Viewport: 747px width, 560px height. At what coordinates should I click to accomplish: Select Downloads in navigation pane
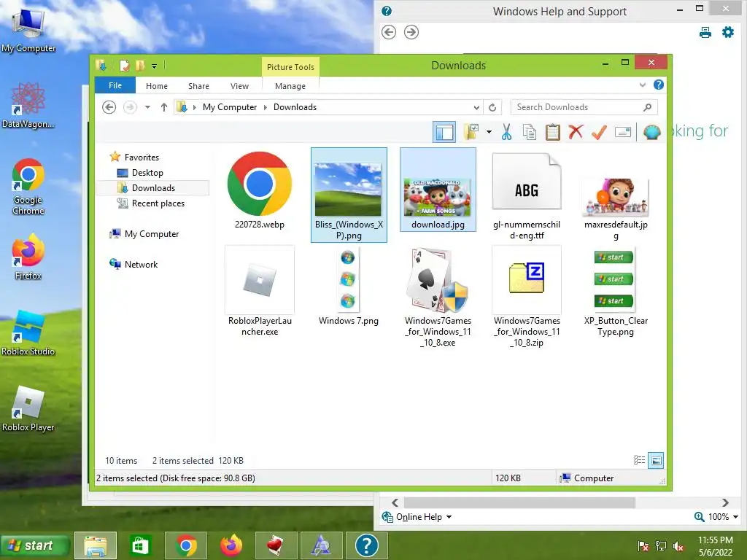[x=153, y=187]
